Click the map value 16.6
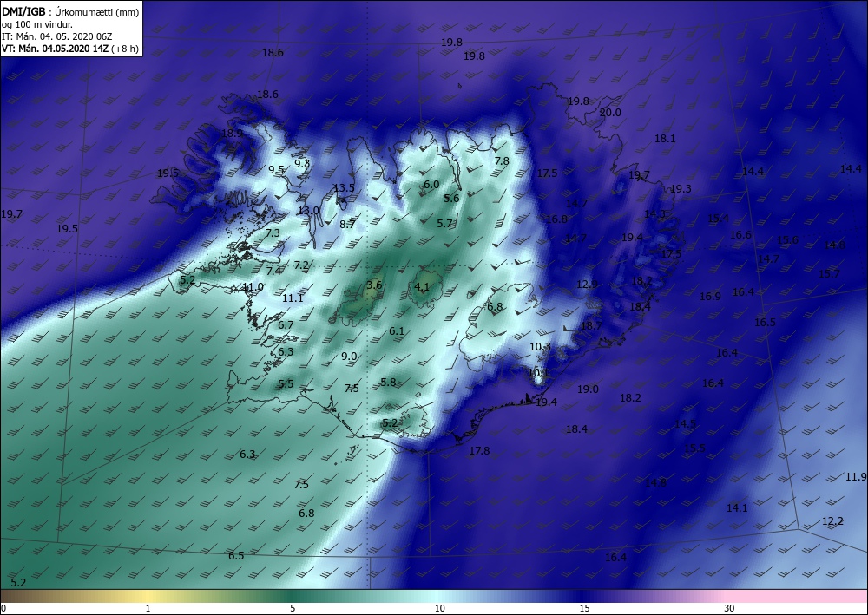The height and width of the screenshot is (615, 868). (740, 234)
